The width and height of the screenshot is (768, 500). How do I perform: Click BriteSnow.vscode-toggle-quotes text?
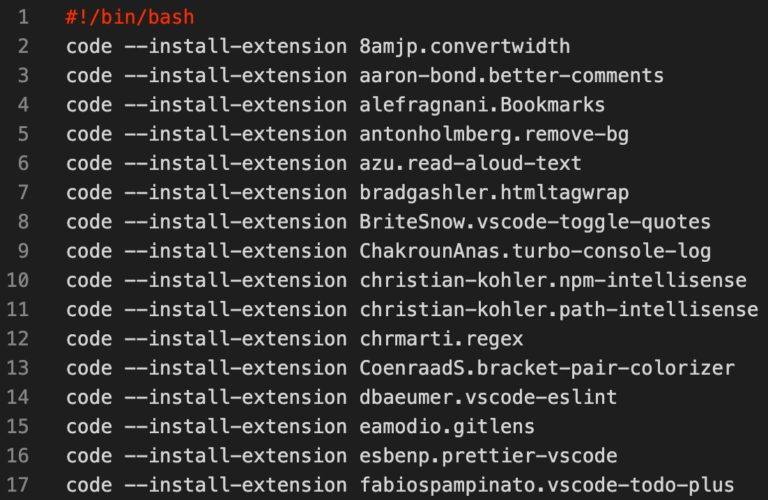535,222
